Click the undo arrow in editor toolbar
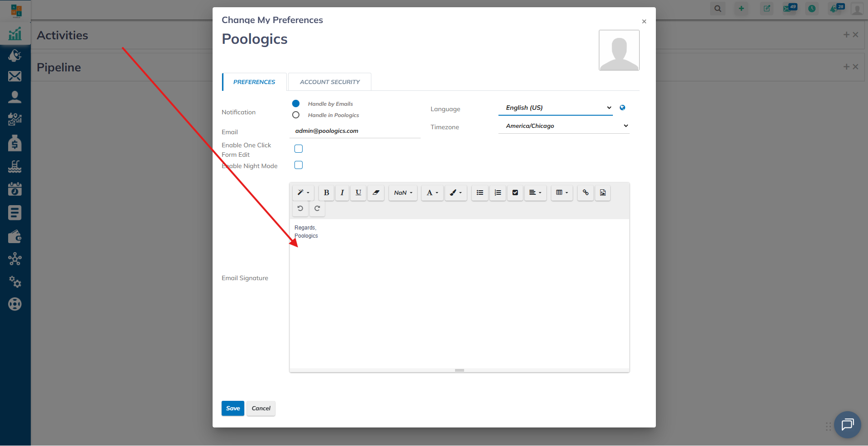Image resolution: width=868 pixels, height=446 pixels. click(x=300, y=208)
